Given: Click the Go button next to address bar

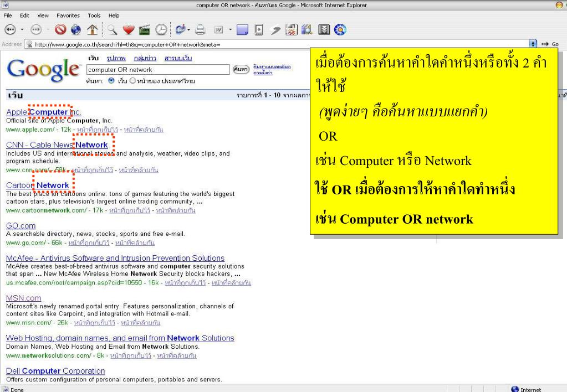Looking at the screenshot, I should (550, 44).
